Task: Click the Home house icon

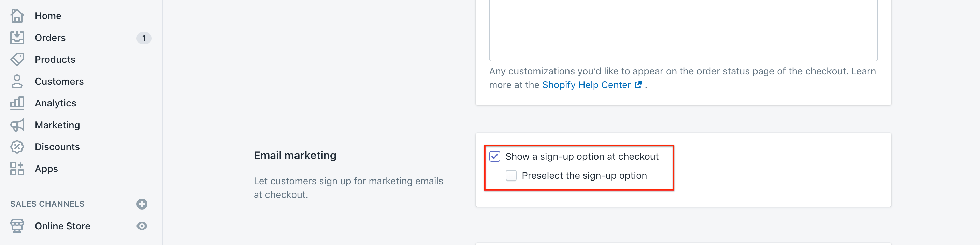Action: pyautogui.click(x=17, y=16)
